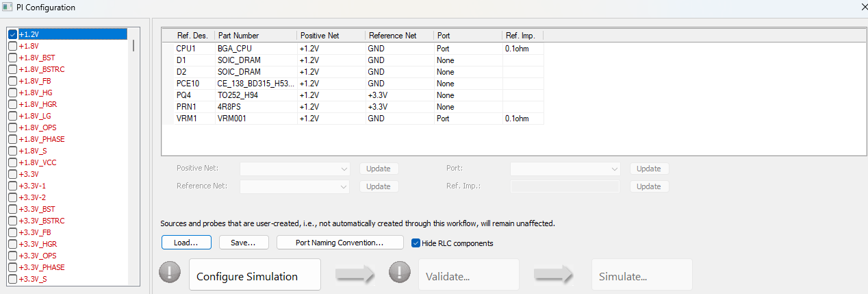Image resolution: width=868 pixels, height=294 pixels.
Task: Click the Configure Simulation step button
Action: click(x=255, y=274)
